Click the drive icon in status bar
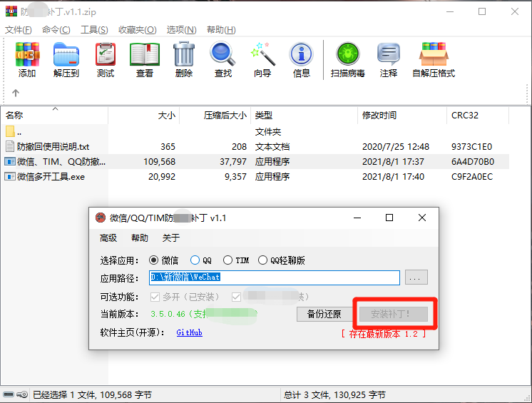 [x=9, y=394]
